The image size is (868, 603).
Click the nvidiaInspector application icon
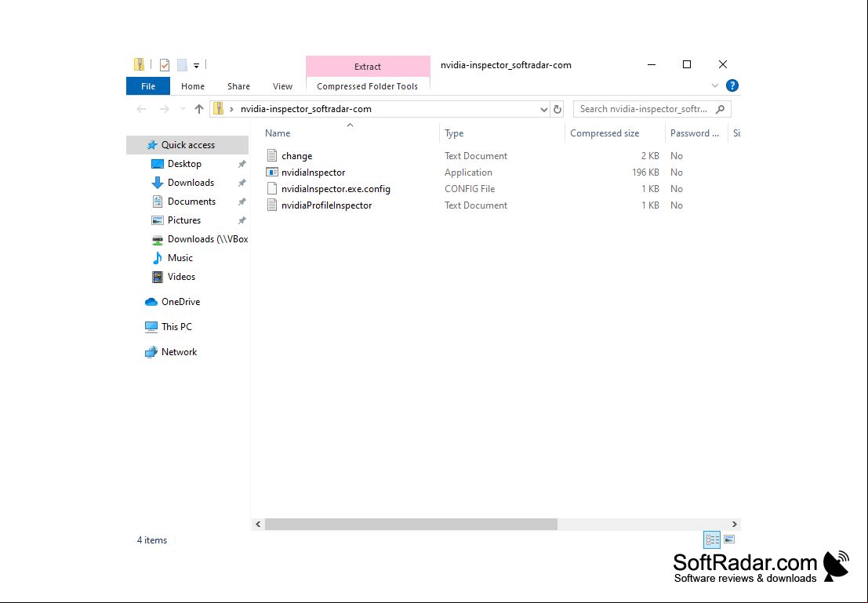click(272, 173)
